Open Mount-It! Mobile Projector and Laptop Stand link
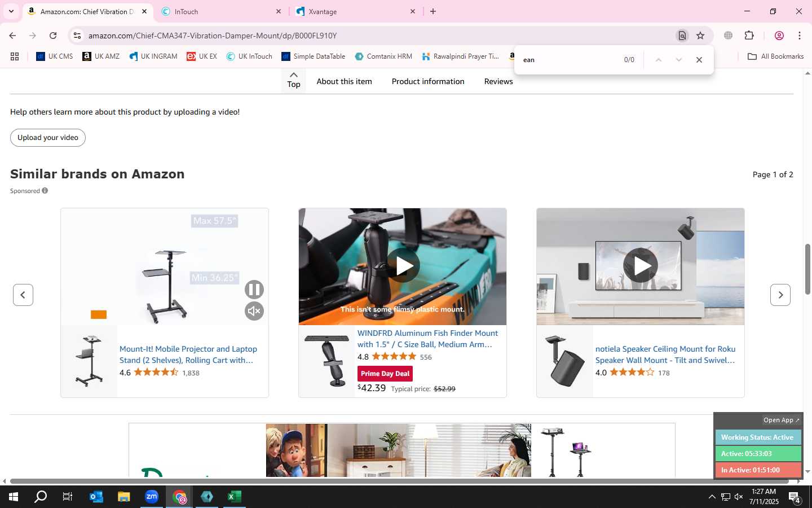The image size is (812, 508). 188,354
